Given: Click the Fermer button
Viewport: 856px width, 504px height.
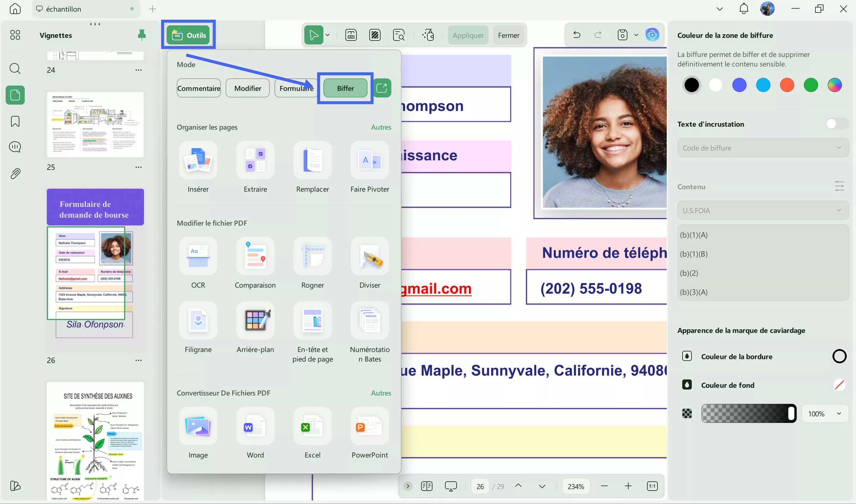Looking at the screenshot, I should click(x=508, y=35).
